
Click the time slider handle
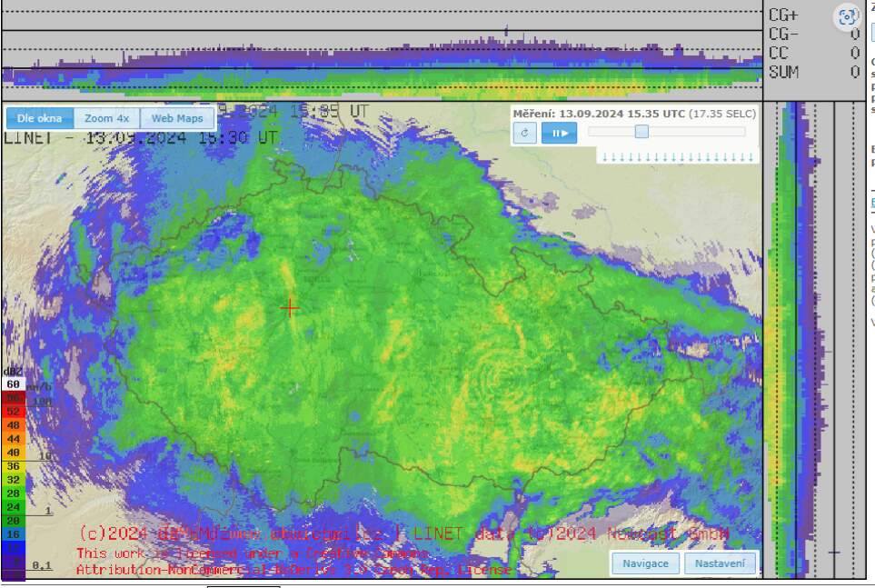point(641,132)
